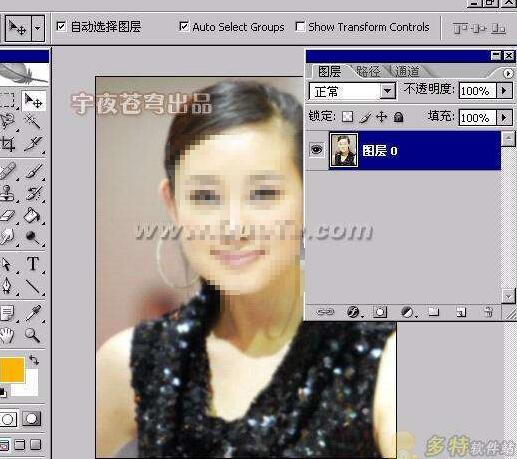Screen dimensions: 517x459
Task: Select the Paint Bucket tool
Action: 33,215
